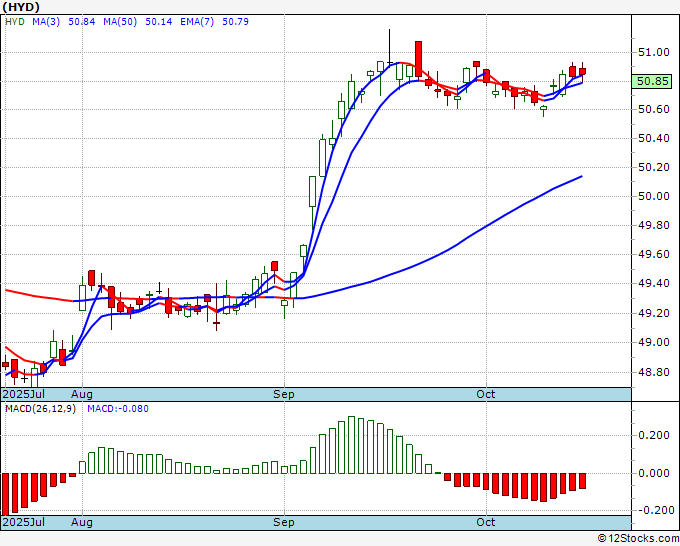The image size is (680, 546).
Task: Click the tall red candlestick near 51.00
Action: 418,59
